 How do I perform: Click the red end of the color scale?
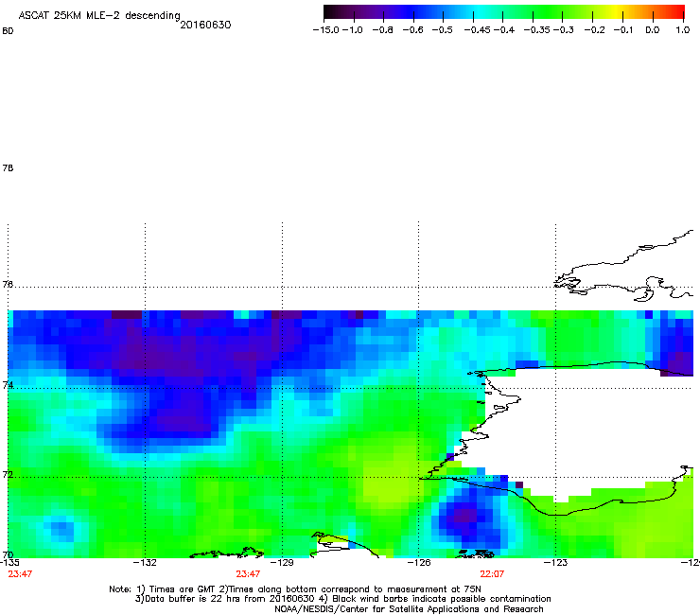pyautogui.click(x=677, y=12)
